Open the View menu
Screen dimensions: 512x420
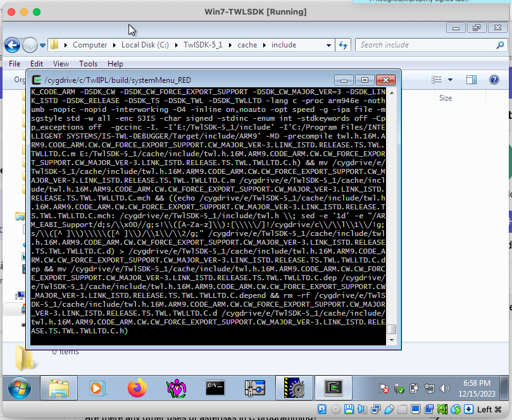coord(61,64)
